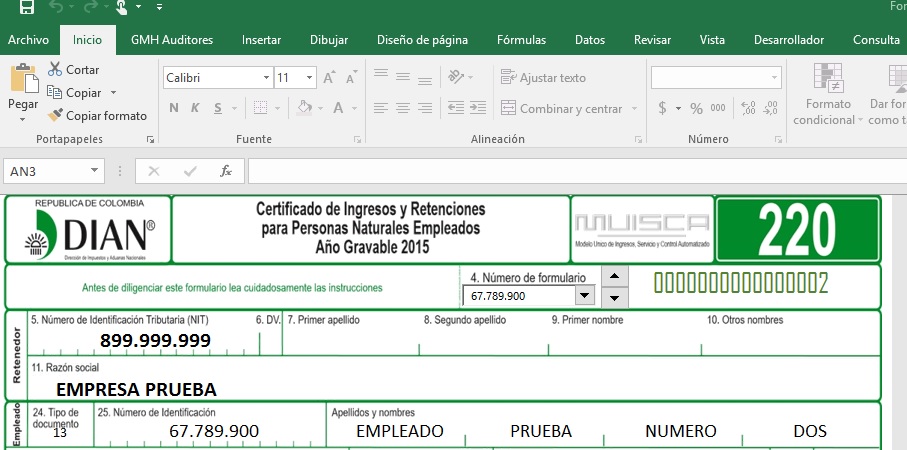Viewport: 907px width, 450px height.
Task: Open the Fórmulas ribbon tab
Action: (521, 40)
